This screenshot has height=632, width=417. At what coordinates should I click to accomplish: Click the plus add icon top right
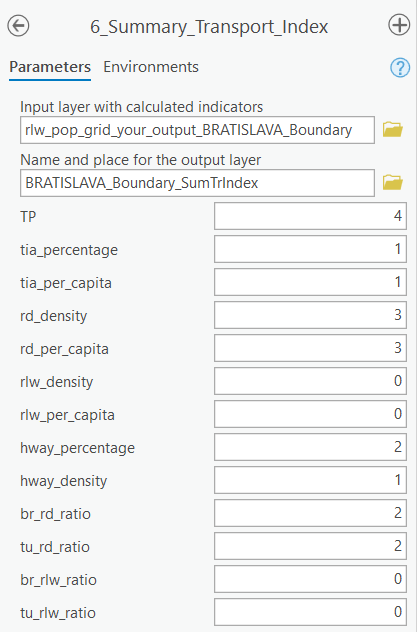pyautogui.click(x=399, y=25)
